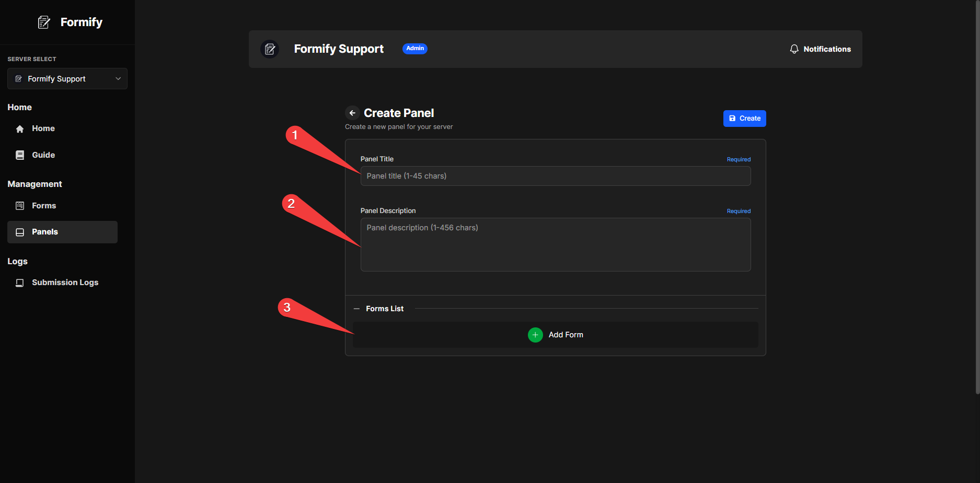Click the Create button

point(744,118)
